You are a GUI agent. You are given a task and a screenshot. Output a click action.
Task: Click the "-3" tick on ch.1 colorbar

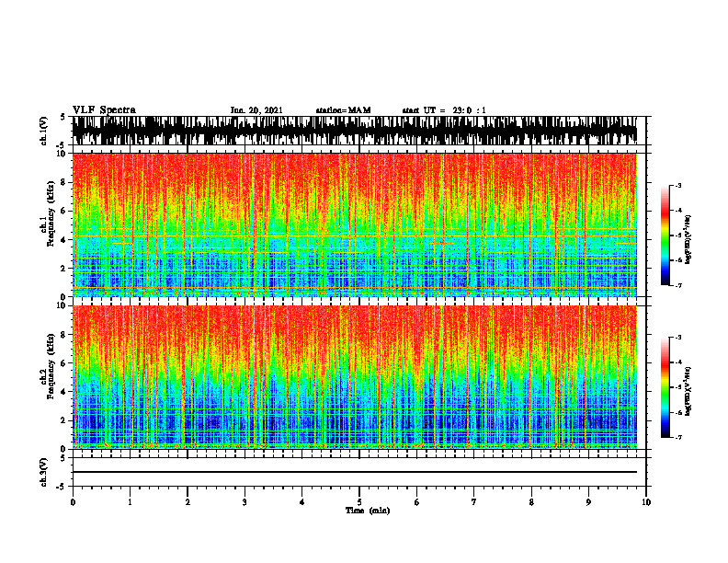click(x=678, y=185)
